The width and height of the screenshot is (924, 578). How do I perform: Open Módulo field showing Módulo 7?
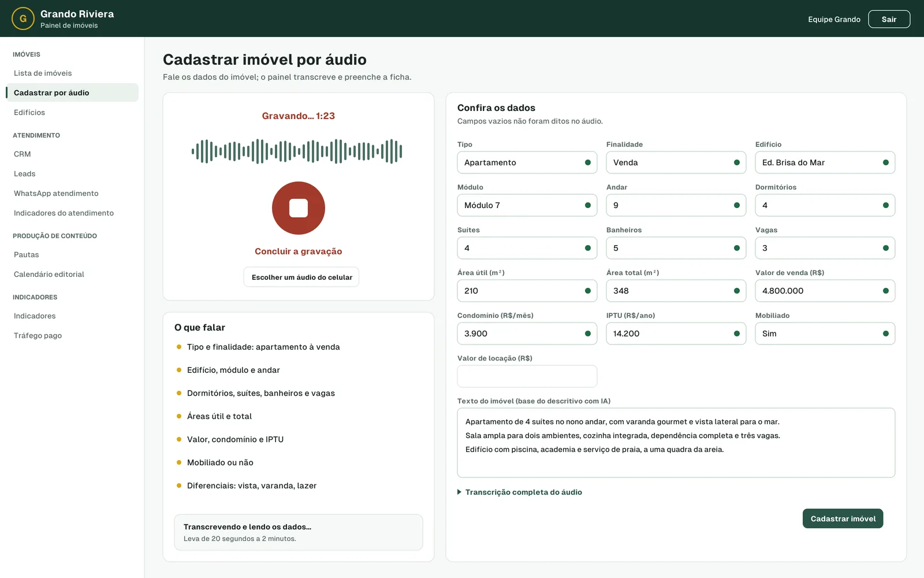tap(527, 205)
